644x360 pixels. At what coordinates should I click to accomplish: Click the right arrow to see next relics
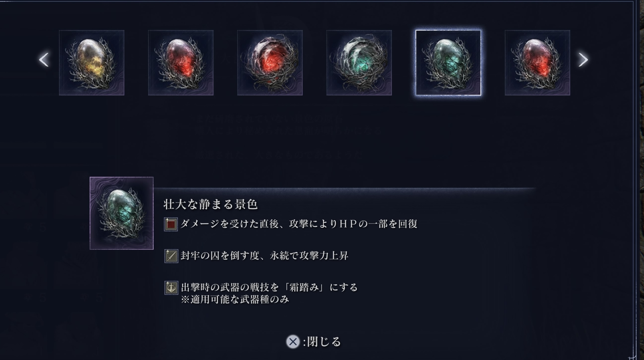point(583,60)
